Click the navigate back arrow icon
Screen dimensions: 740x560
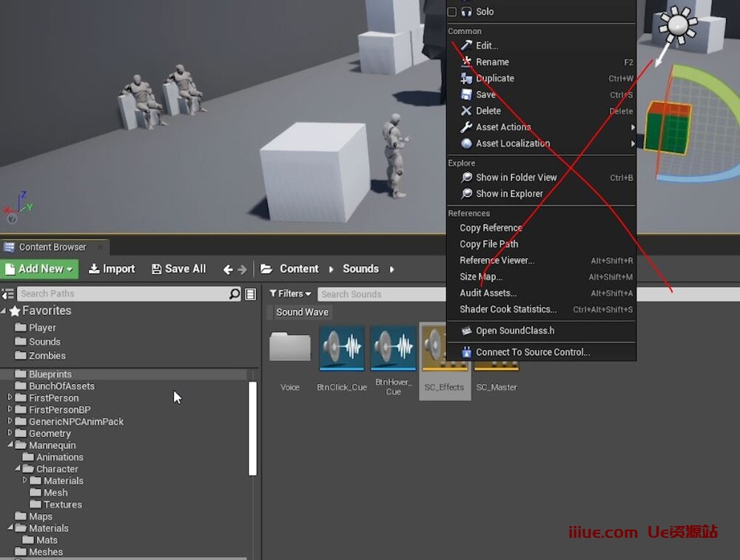coord(228,269)
